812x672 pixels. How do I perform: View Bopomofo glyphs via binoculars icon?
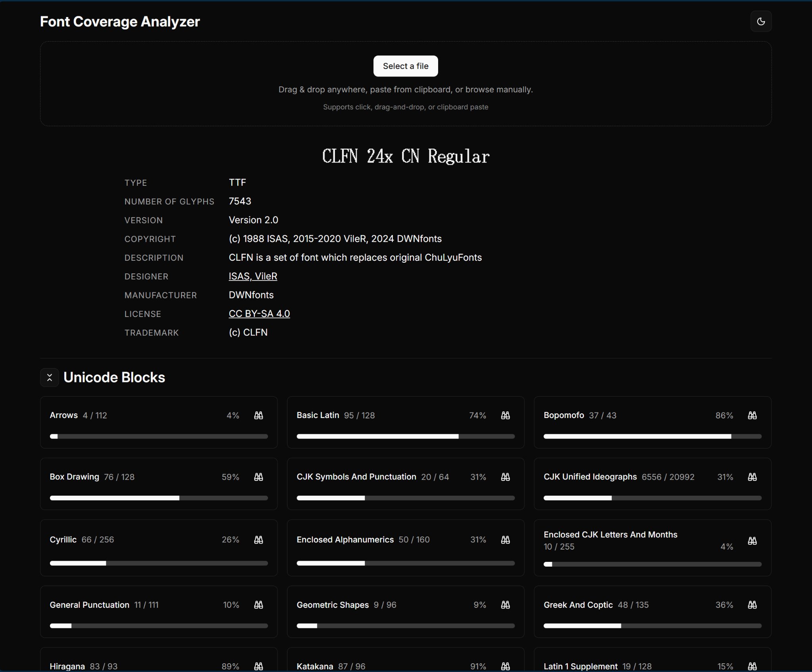[752, 415]
